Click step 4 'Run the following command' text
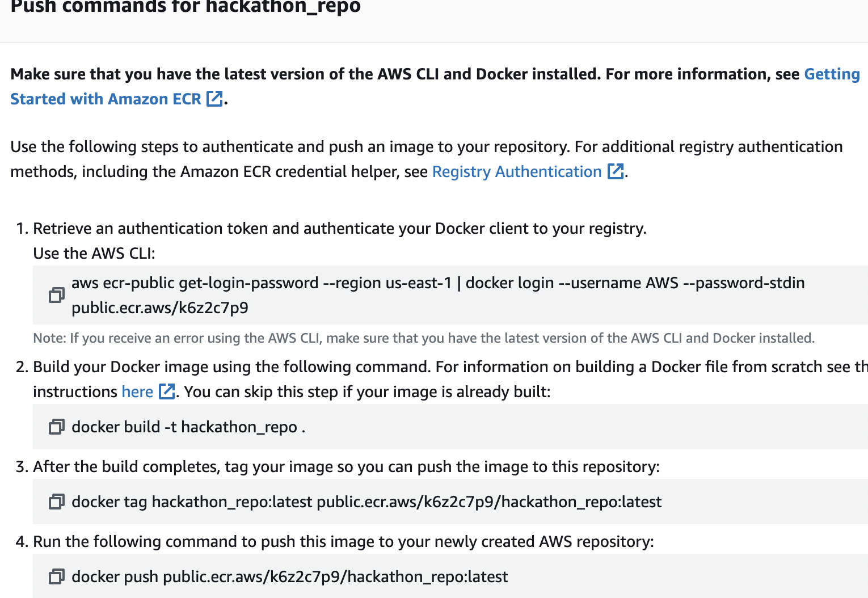Screen dimensions: 868x598 point(343,541)
